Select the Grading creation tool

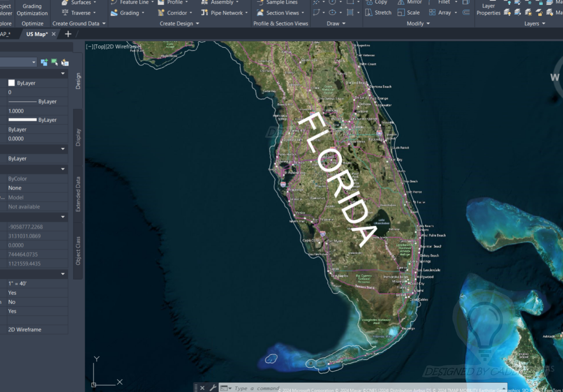[127, 13]
